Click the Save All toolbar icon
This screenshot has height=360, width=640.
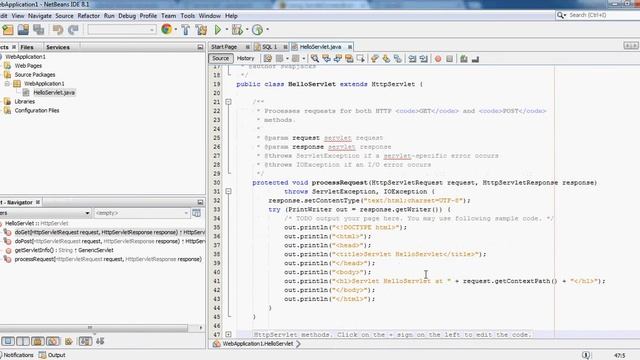(39, 29)
